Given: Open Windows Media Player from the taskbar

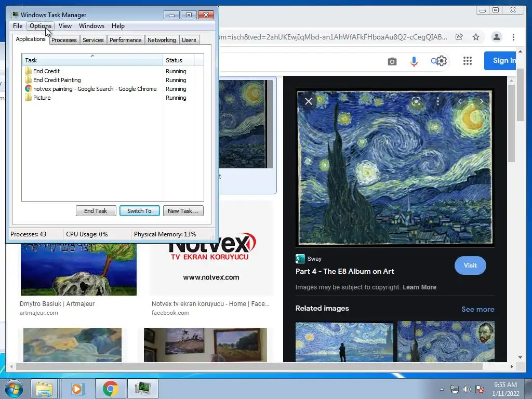Looking at the screenshot, I should (x=77, y=389).
